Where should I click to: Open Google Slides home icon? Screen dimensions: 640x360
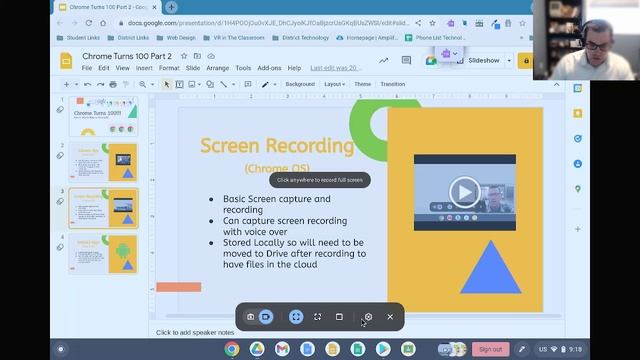(66, 61)
